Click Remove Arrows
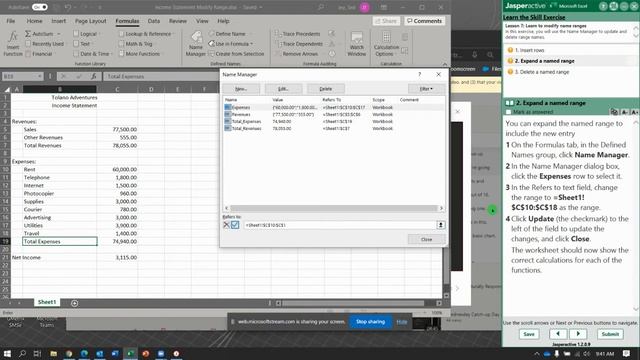This screenshot has width=640, height=360. coord(296,54)
